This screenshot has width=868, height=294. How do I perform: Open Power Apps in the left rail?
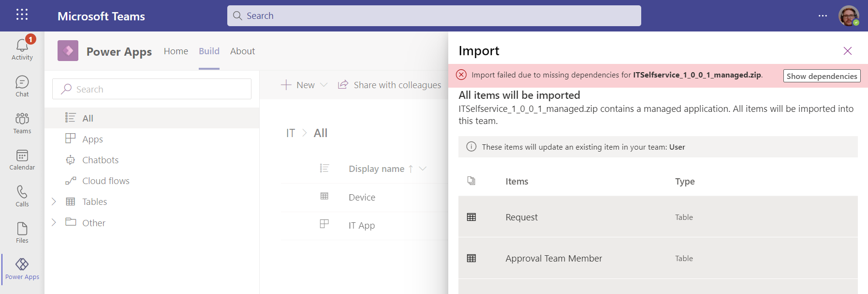click(22, 269)
